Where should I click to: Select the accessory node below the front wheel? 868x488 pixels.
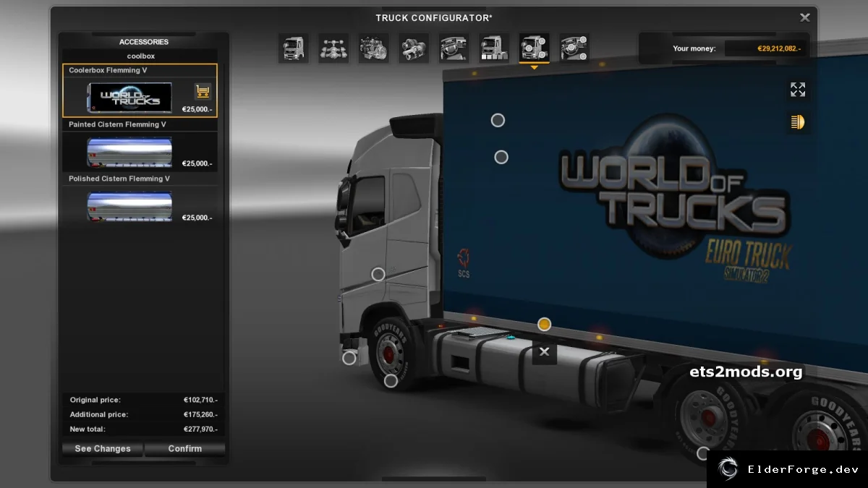tap(391, 381)
